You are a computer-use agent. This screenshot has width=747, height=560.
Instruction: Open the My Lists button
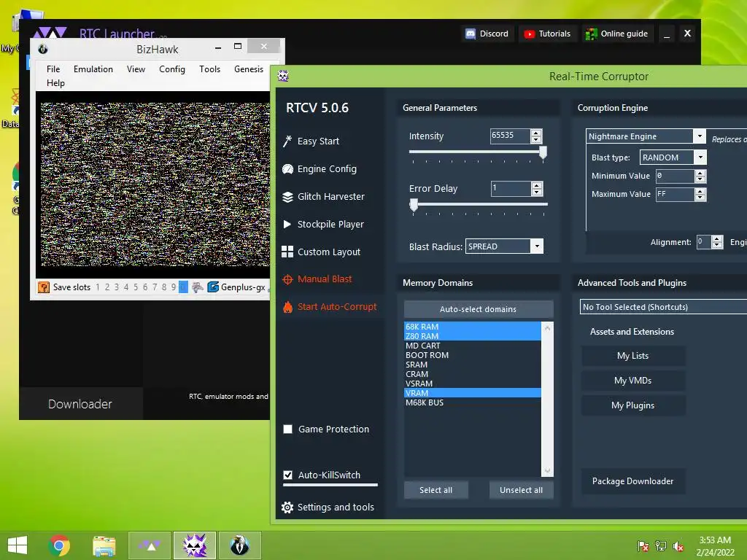(x=633, y=356)
